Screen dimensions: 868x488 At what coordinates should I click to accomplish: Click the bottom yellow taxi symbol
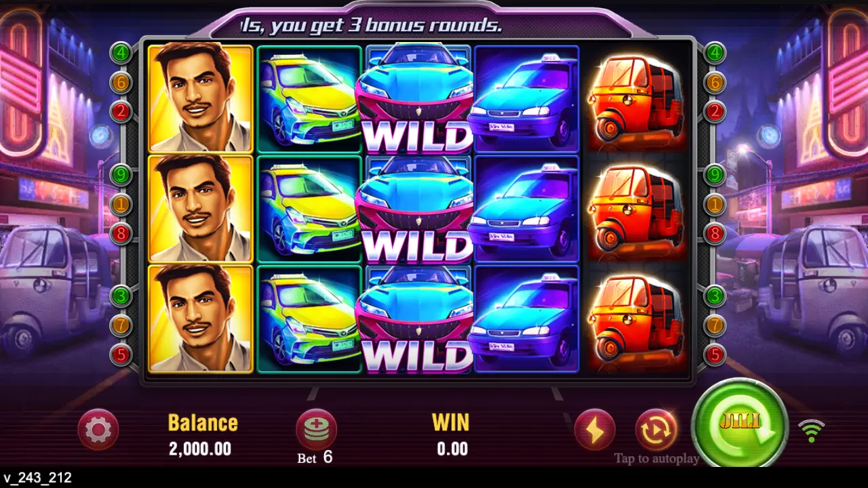[x=309, y=319]
